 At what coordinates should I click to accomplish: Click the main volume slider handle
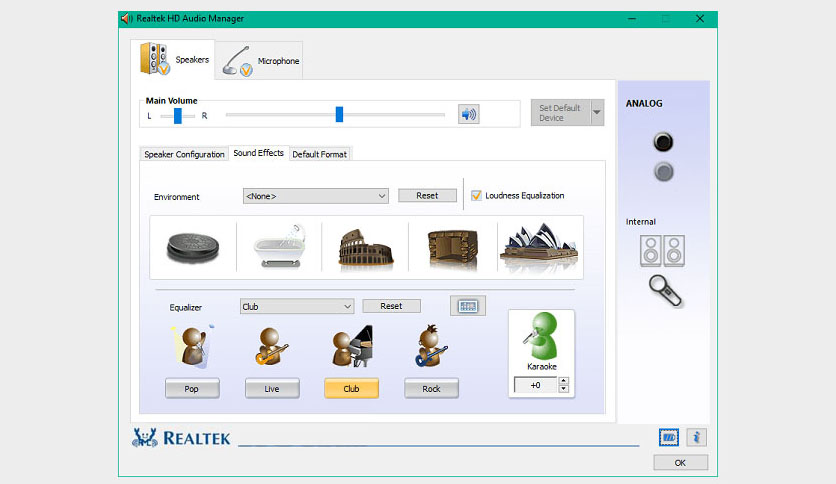tap(339, 114)
